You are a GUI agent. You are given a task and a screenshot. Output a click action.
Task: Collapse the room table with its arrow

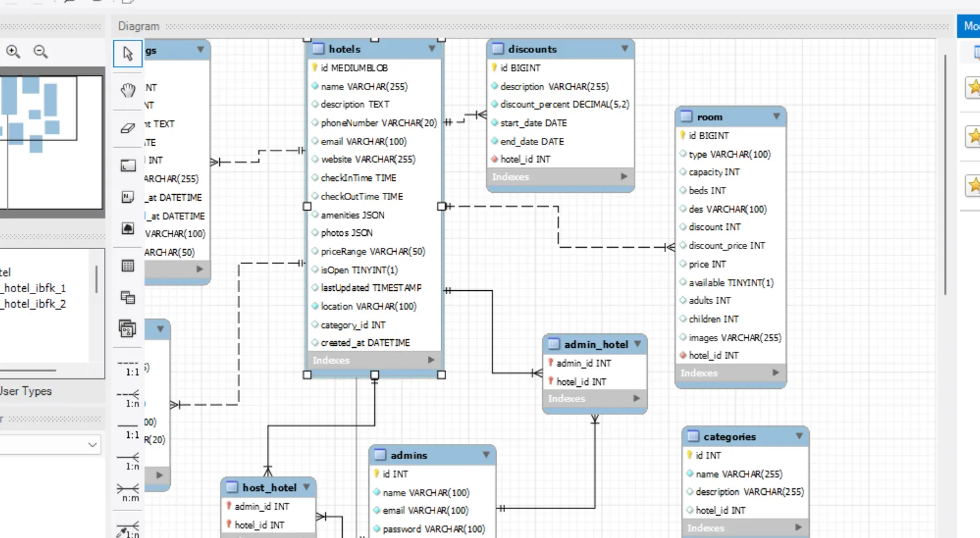(776, 117)
